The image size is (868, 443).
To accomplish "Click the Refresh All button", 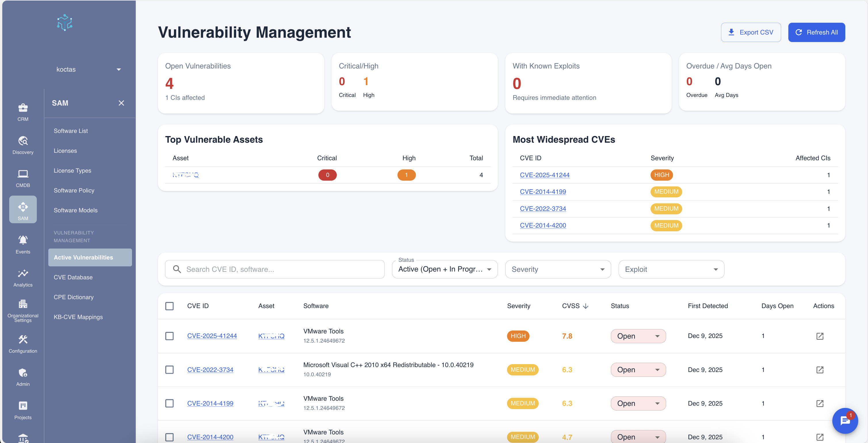I will (817, 32).
